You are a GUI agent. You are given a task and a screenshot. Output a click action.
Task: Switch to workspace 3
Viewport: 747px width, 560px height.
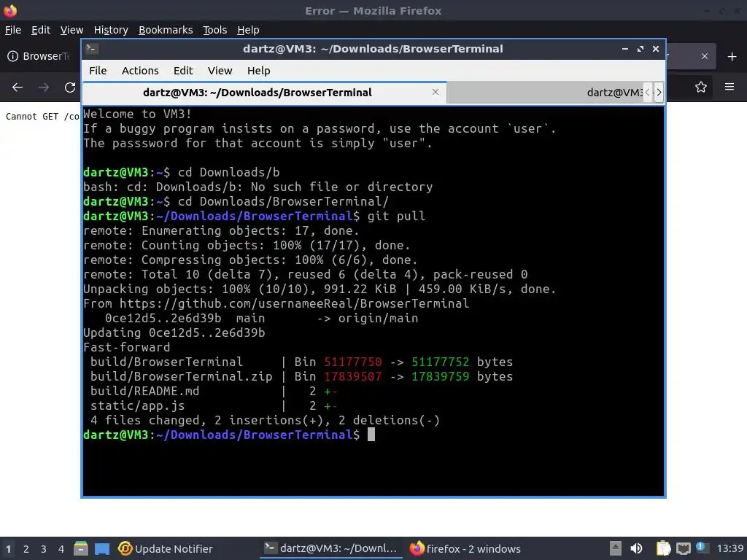pyautogui.click(x=43, y=549)
